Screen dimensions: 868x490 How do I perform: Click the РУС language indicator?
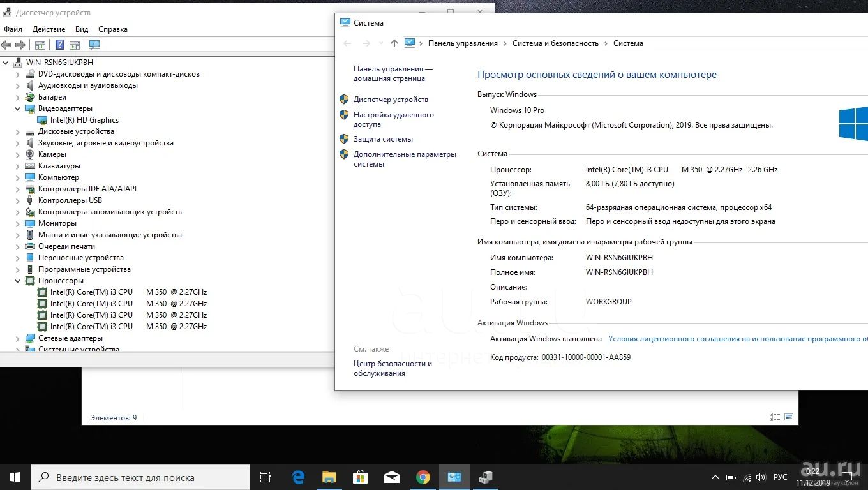(780, 477)
